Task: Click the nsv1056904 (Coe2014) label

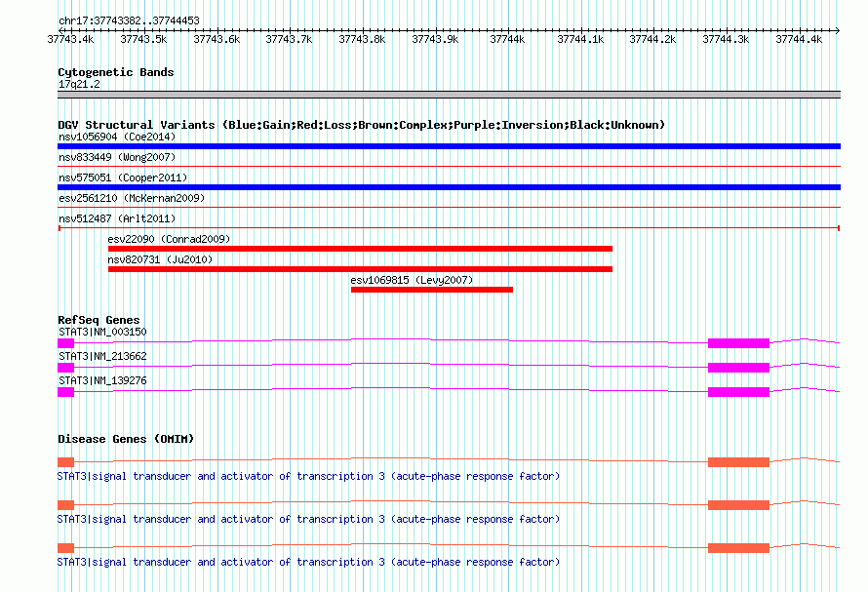Action: [117, 137]
